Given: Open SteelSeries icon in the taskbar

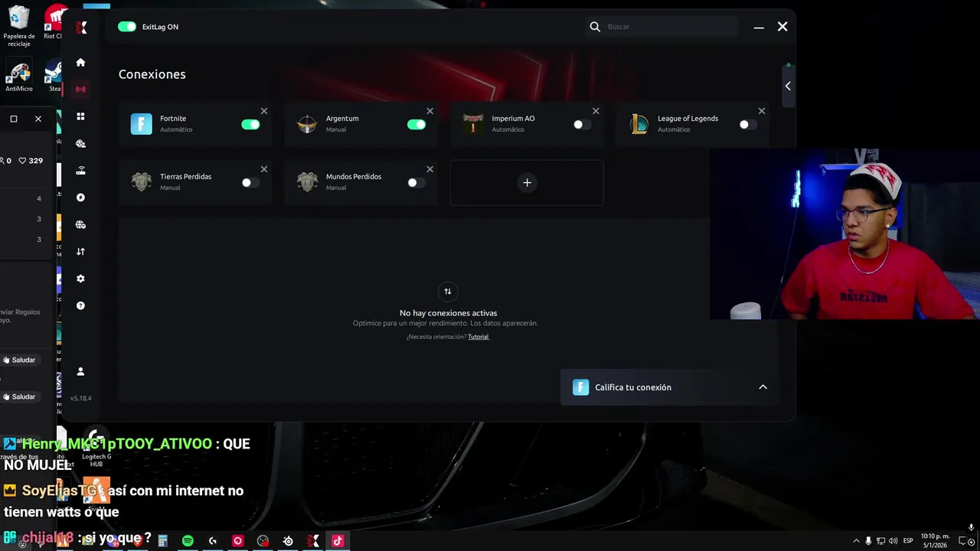Looking at the screenshot, I should (288, 541).
